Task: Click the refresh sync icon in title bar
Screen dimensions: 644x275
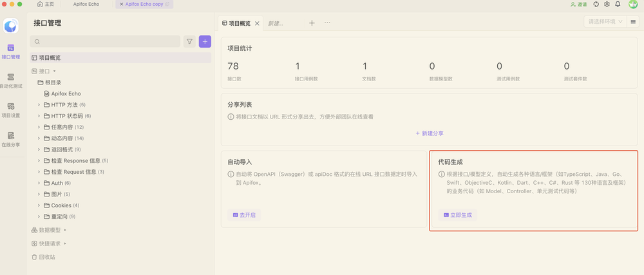Action: point(596,4)
